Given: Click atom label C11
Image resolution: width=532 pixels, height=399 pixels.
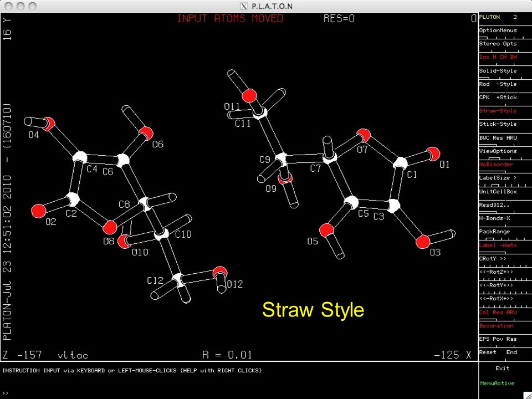Looking at the screenshot, I should coord(243,123).
